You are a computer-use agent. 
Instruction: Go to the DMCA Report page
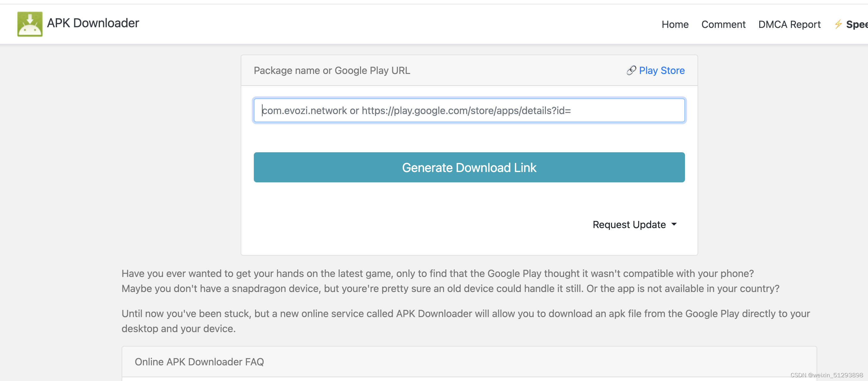789,24
